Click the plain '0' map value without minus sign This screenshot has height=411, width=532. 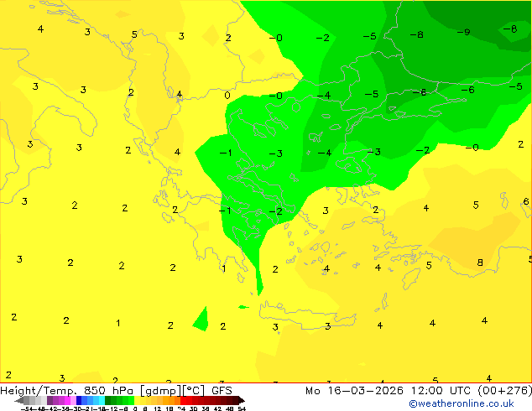coord(227,96)
